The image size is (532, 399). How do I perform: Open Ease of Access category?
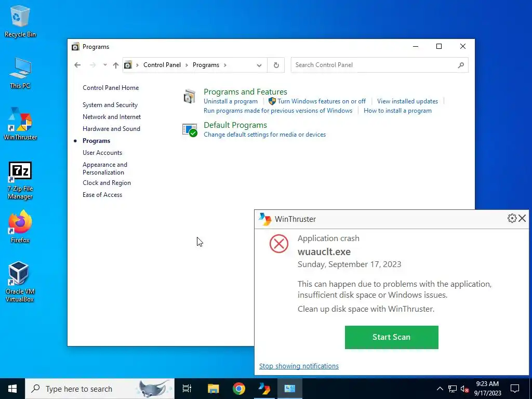tap(102, 195)
